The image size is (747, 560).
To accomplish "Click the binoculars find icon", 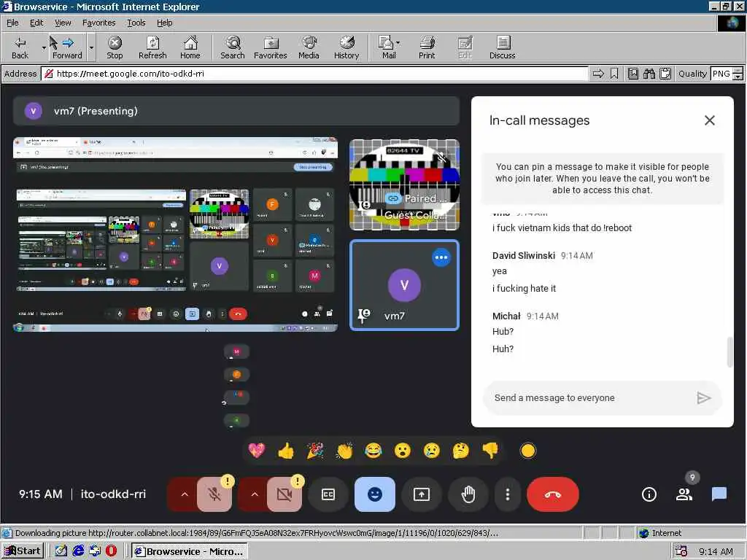I will point(649,74).
